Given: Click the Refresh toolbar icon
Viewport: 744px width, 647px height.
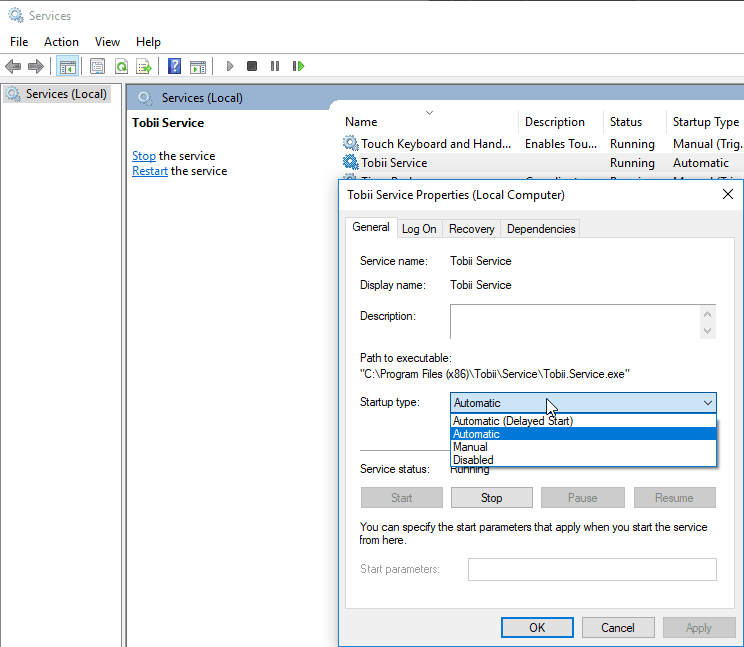Looking at the screenshot, I should (x=121, y=66).
